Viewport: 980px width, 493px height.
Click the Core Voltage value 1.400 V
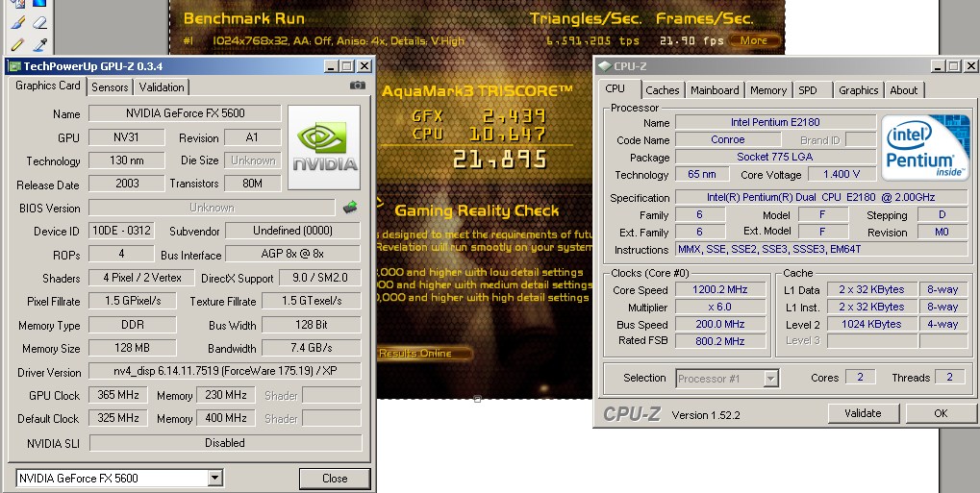point(842,174)
